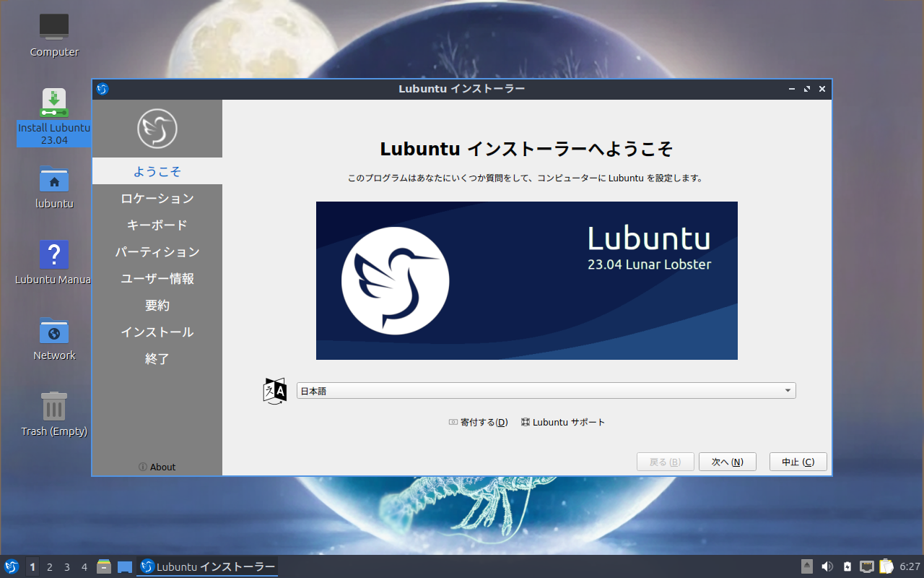Screen dimensions: 924x578
Task: Select the 終了 step in sidebar
Action: click(x=157, y=358)
